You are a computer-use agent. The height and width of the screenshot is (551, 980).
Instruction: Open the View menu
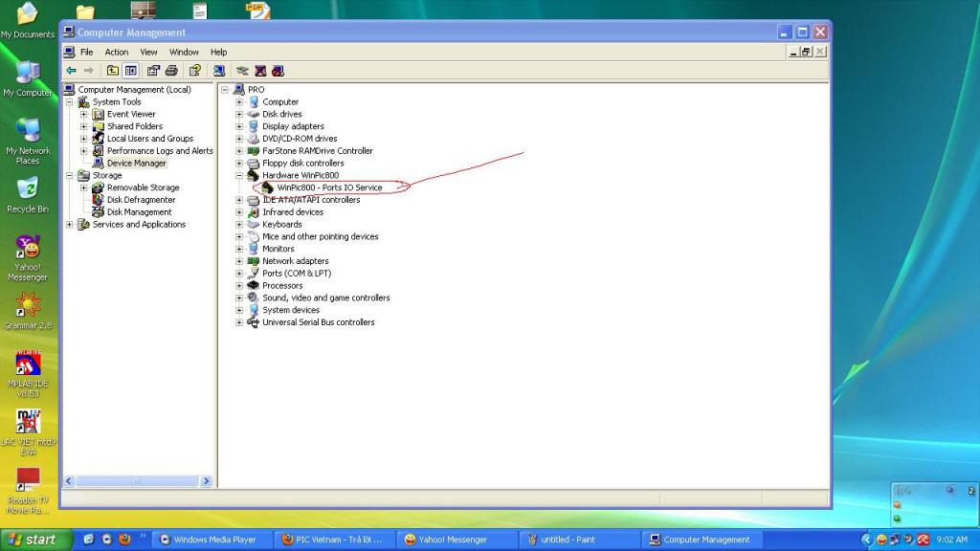click(x=148, y=52)
